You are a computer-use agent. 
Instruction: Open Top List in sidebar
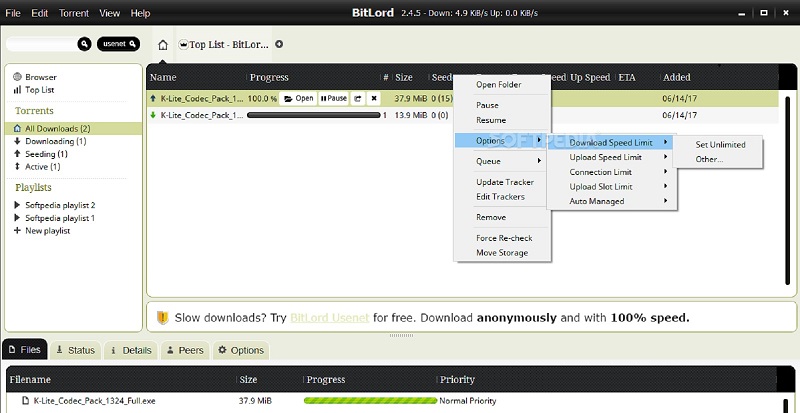[39, 90]
